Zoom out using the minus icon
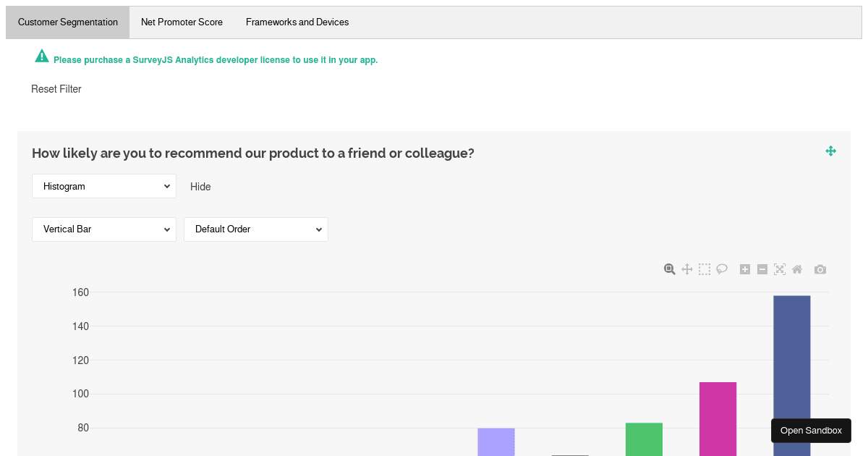This screenshot has height=456, width=868. [762, 269]
